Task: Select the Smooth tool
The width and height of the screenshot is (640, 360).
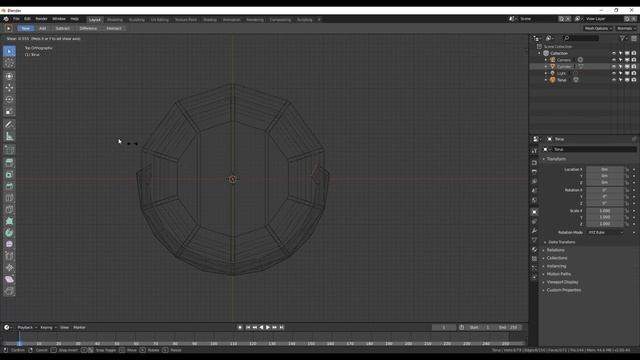Action: pos(9,244)
